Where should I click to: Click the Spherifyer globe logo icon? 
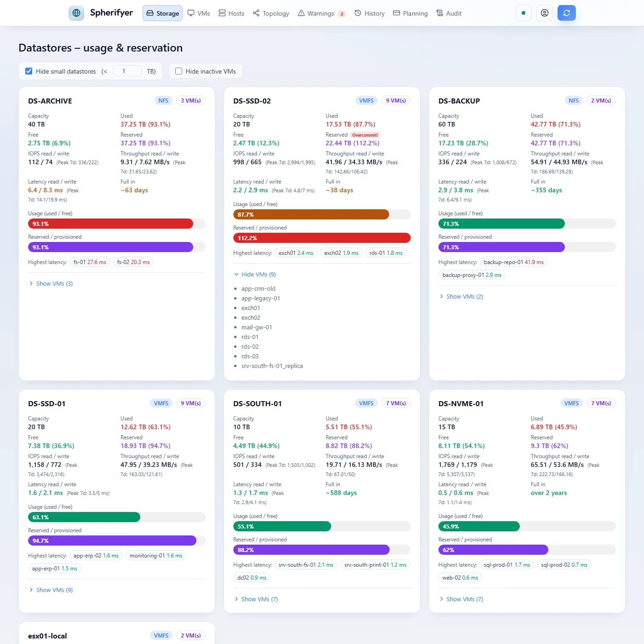pos(76,13)
